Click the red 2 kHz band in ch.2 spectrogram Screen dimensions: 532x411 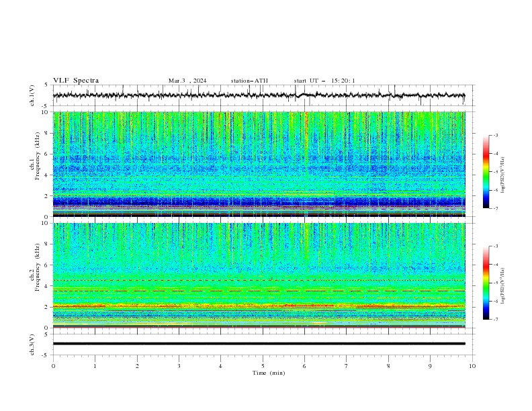(259, 306)
